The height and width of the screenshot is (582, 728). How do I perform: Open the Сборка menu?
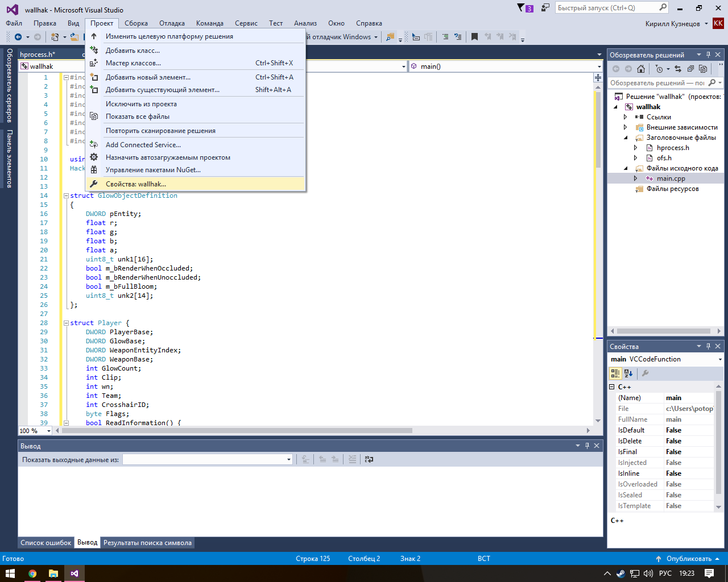(136, 23)
